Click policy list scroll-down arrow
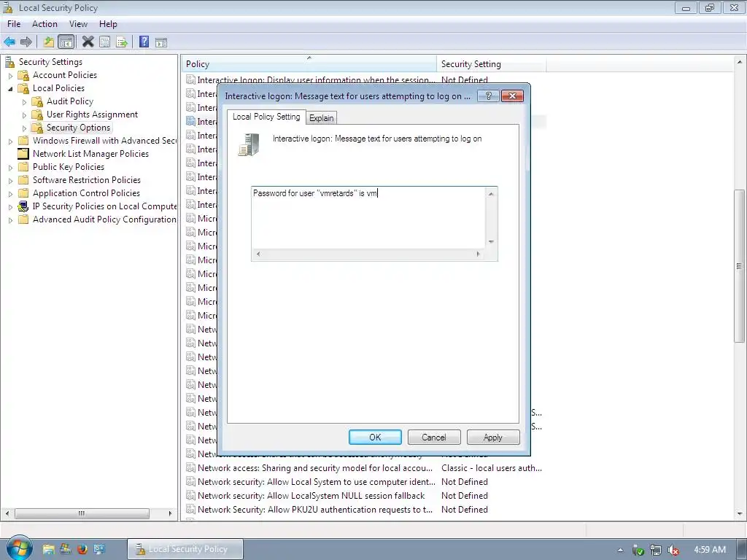 740,514
